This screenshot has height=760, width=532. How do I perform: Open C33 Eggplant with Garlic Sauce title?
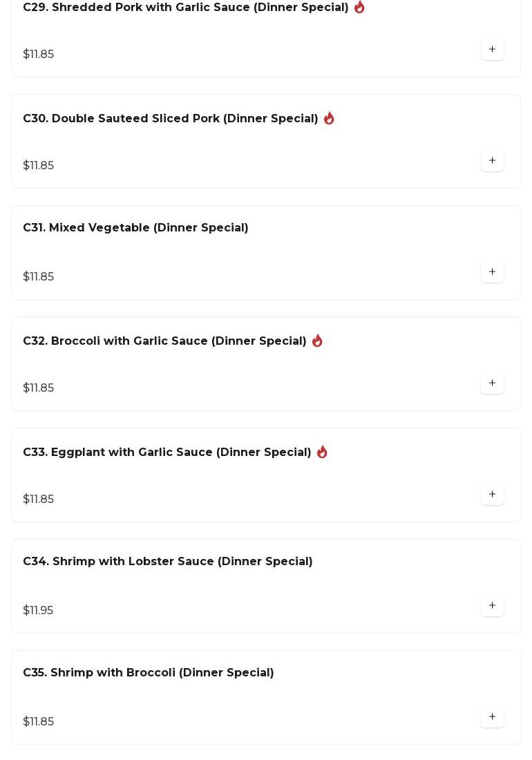pos(167,453)
